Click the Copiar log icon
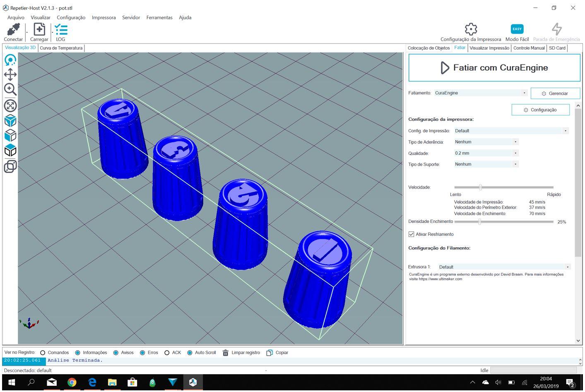This screenshot has height=392, width=585. click(x=270, y=353)
